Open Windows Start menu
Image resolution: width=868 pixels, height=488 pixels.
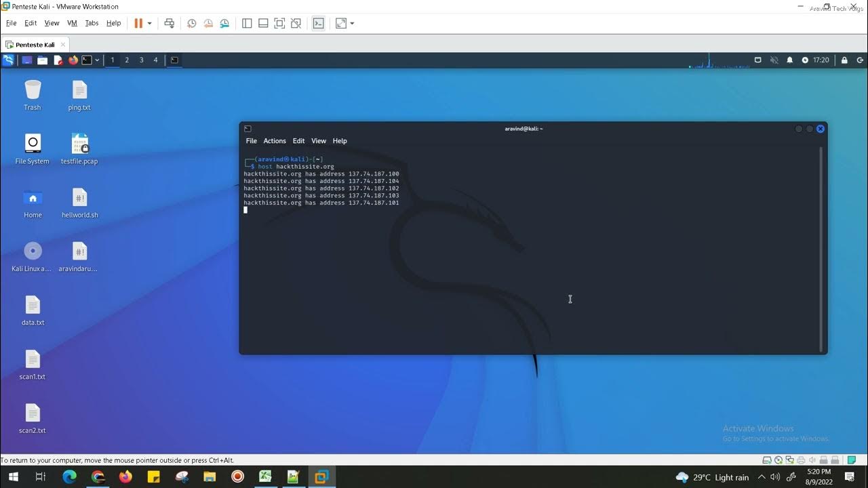coord(13,476)
